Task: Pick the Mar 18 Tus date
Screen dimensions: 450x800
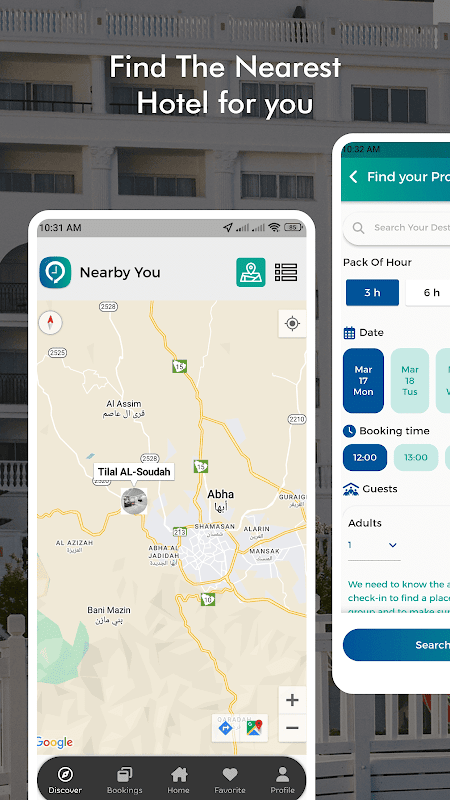Action: [x=410, y=381]
